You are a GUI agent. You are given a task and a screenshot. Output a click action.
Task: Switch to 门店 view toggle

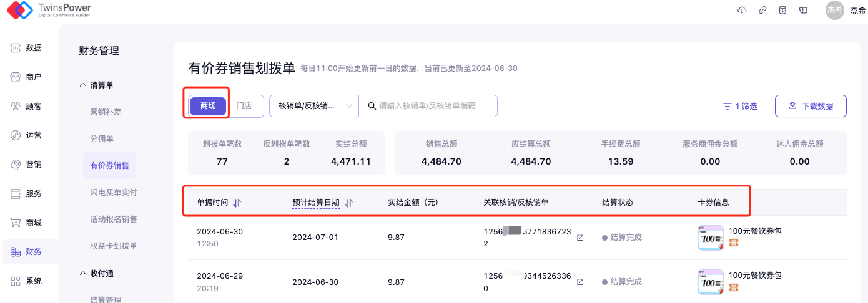click(x=244, y=106)
